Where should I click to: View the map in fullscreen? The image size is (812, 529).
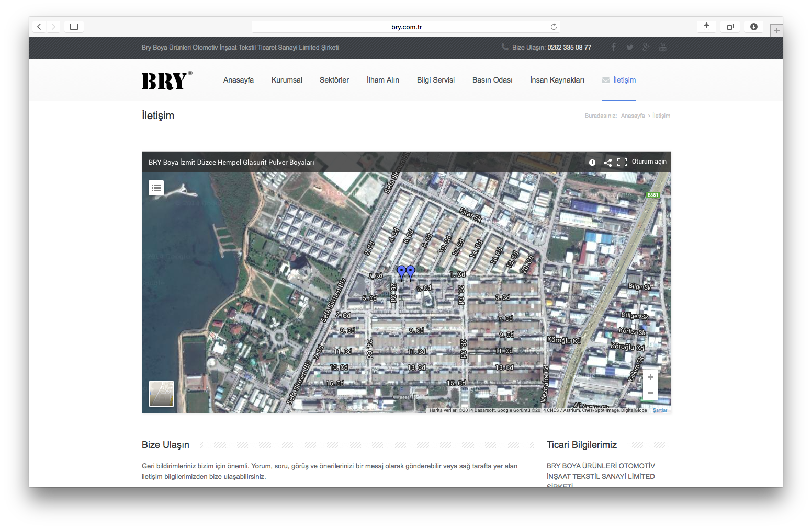(x=622, y=163)
